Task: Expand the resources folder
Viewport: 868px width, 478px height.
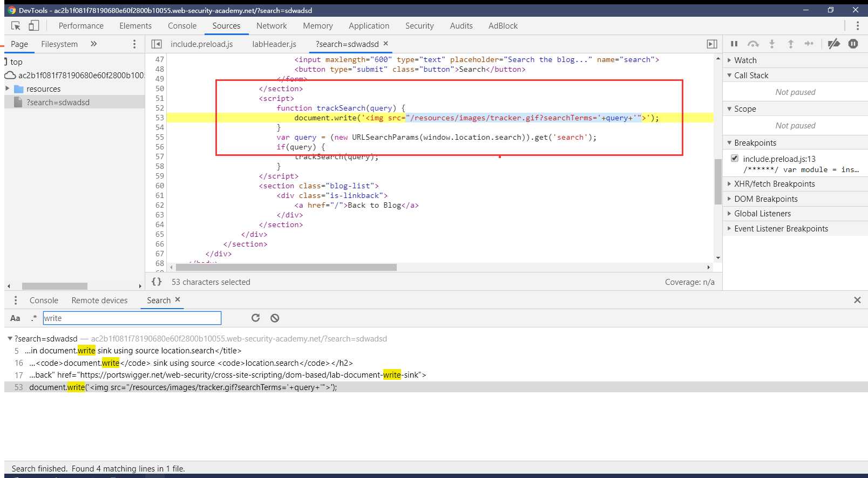Action: coord(8,88)
